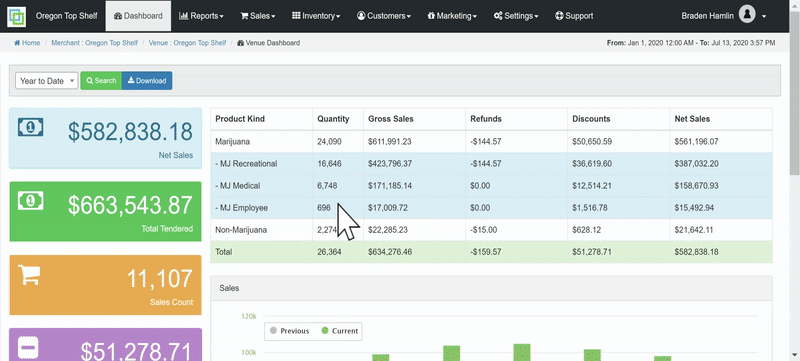Click the Sales Count shopping cart icon
Screen dimensions: 800x361
(29, 274)
